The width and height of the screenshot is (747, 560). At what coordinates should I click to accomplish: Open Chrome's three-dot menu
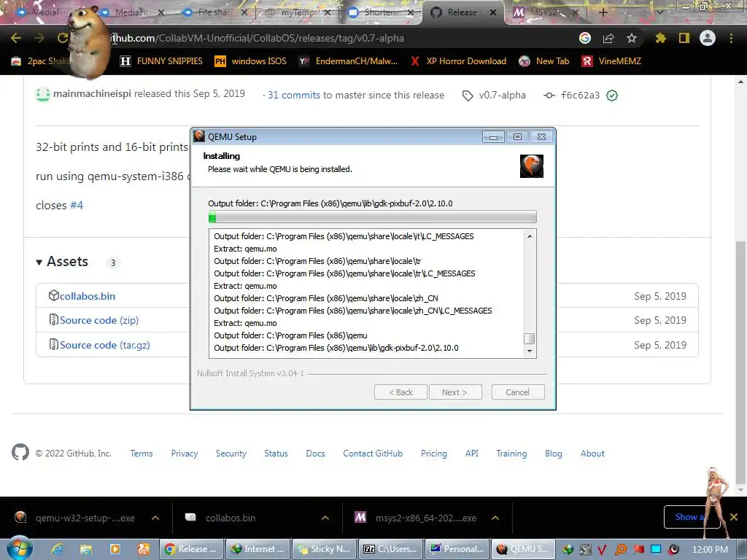731,38
